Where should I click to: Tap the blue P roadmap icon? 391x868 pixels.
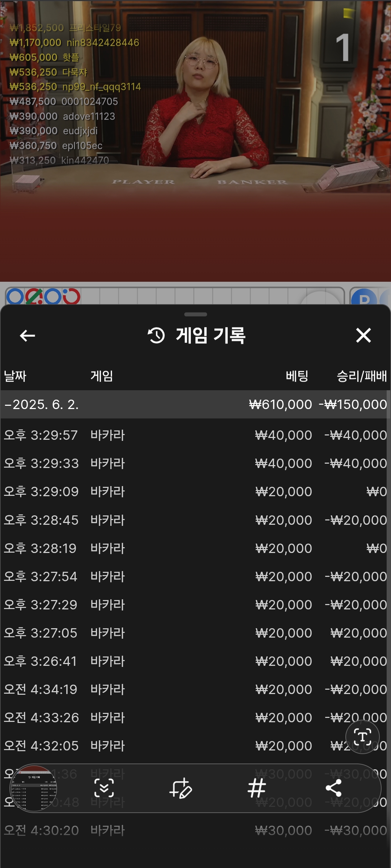point(364,297)
